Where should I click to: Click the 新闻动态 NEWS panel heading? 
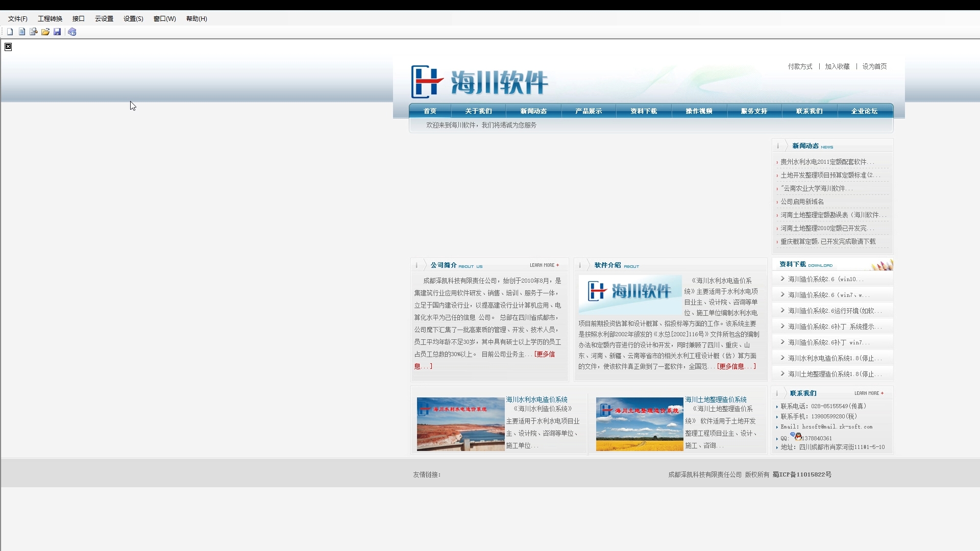coord(813,146)
